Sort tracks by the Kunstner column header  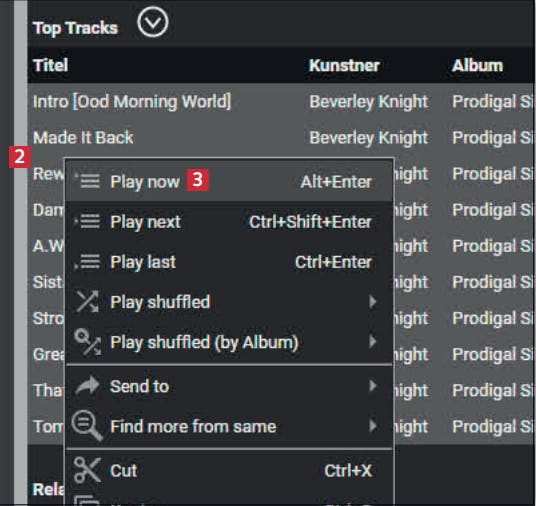pos(344,65)
